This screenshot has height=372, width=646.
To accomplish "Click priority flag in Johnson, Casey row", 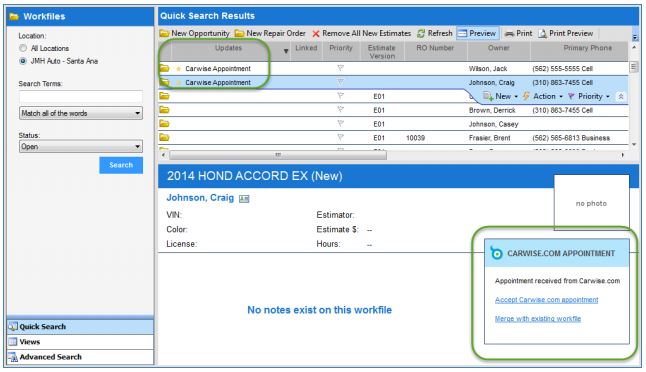I will pos(340,123).
